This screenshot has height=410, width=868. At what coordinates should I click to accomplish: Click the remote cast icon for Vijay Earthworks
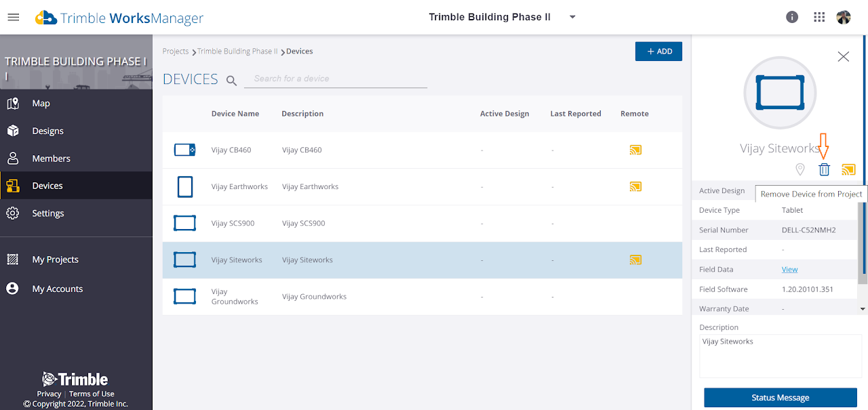635,186
